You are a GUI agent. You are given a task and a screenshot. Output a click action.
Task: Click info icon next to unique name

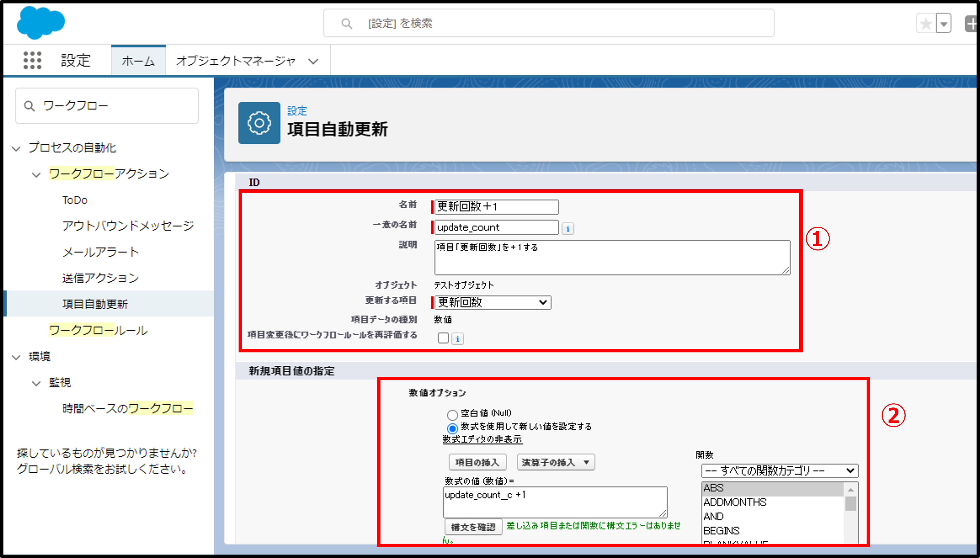[x=568, y=228]
